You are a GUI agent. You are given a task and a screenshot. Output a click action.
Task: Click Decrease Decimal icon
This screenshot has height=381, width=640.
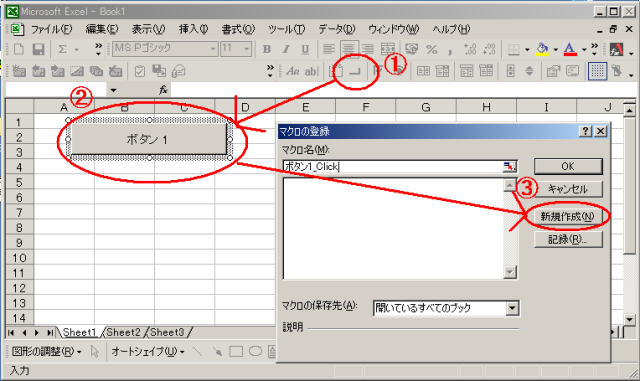[x=489, y=49]
